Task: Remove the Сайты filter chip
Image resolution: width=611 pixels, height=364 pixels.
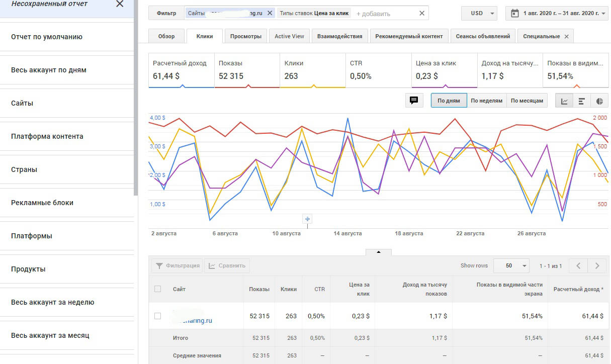Action: click(x=270, y=13)
